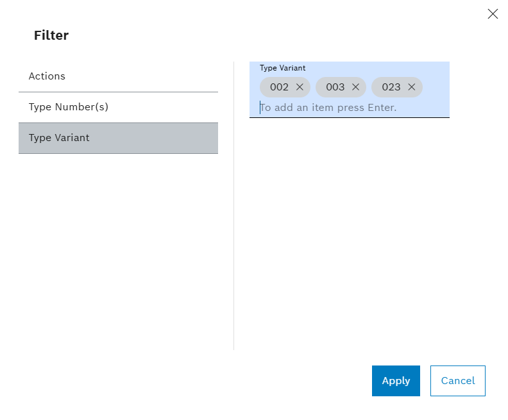Click the small Type Variant field label

(x=282, y=67)
